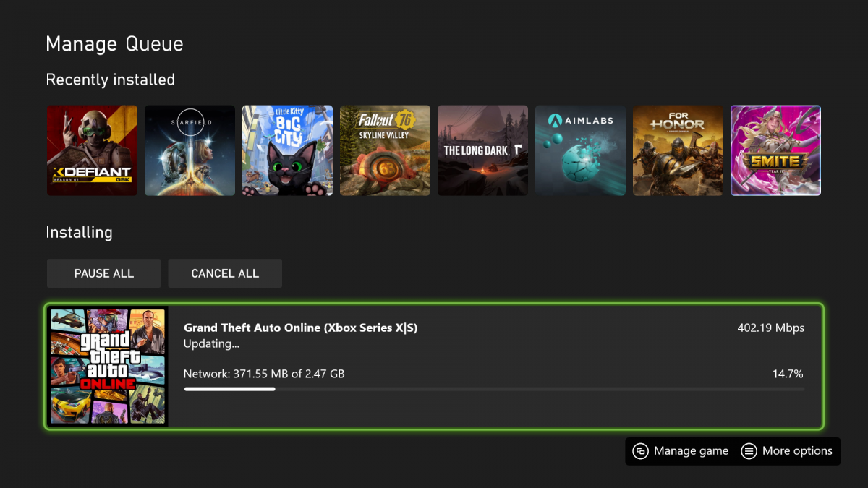Open the XDefiant game tile
868x488 pixels.
(92, 150)
